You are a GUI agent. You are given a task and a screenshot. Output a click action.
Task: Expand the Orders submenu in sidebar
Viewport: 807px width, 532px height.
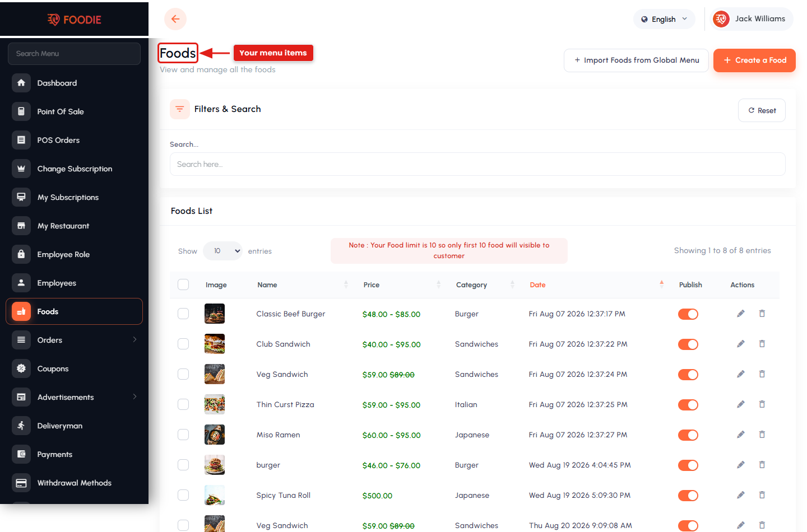click(74, 340)
